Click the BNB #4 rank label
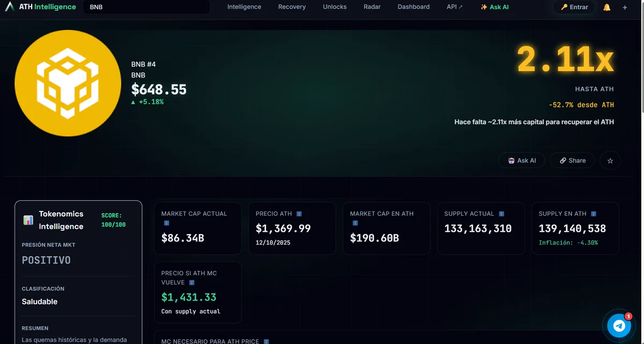The height and width of the screenshot is (344, 644). tap(143, 64)
